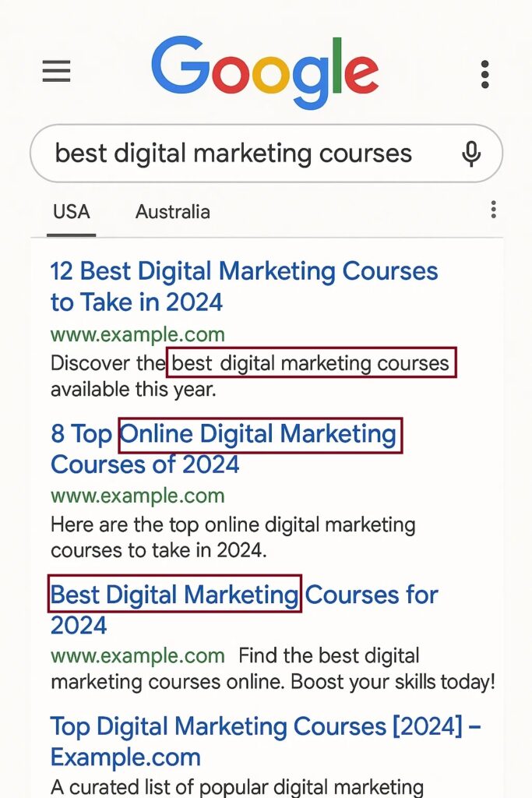This screenshot has height=798, width=532.
Task: Click the www.example.com URL under the second result
Action: 138,496
